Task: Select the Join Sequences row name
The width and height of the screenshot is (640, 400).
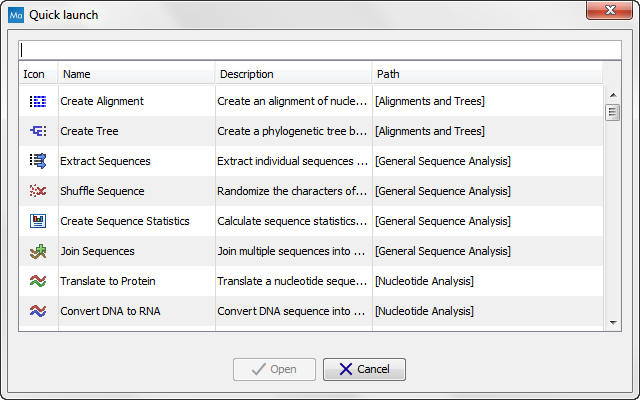Action: click(97, 251)
